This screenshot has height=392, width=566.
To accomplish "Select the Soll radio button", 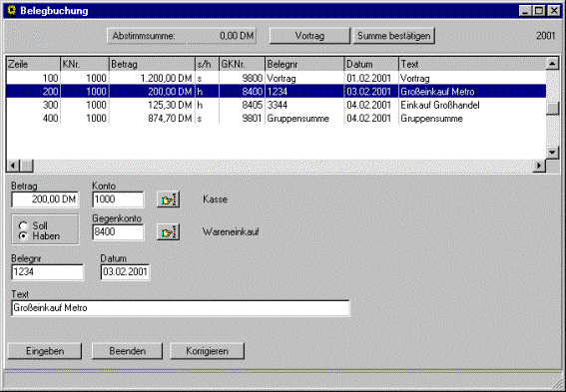I will pyautogui.click(x=24, y=225).
